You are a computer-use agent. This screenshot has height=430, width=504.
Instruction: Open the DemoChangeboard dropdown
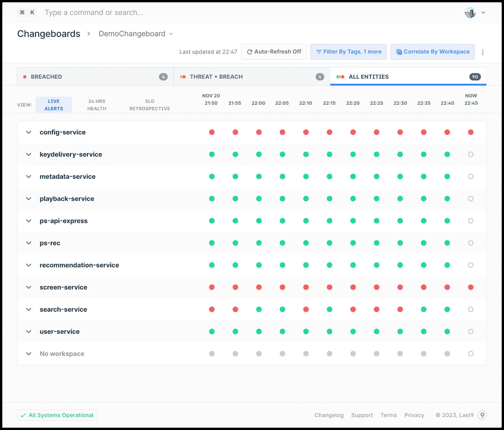(136, 34)
